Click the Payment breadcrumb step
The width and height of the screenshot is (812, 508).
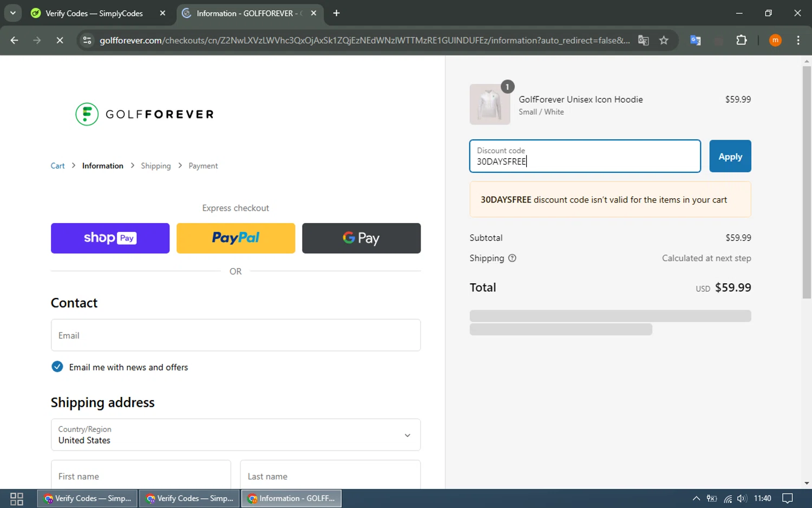click(203, 166)
